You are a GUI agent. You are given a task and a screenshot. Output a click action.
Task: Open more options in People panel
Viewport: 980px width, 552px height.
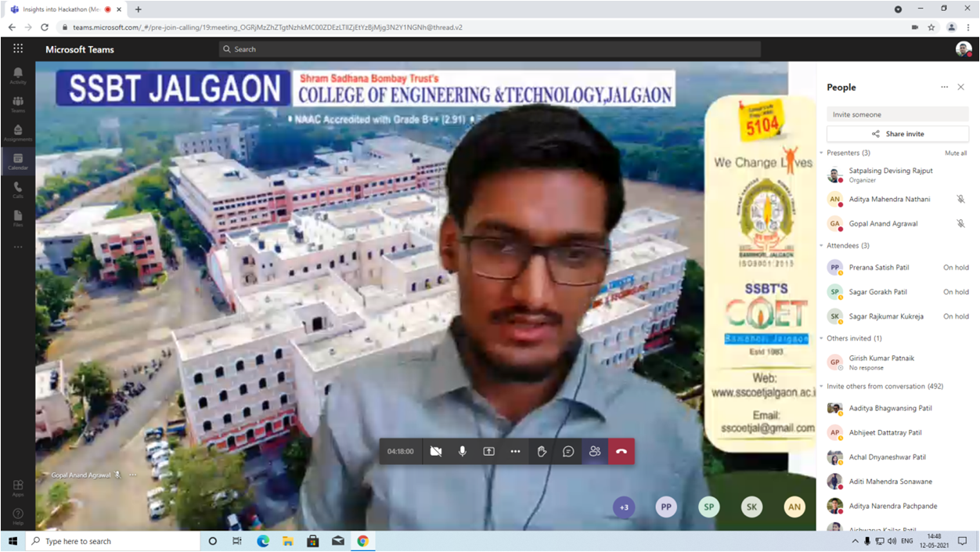tap(944, 87)
